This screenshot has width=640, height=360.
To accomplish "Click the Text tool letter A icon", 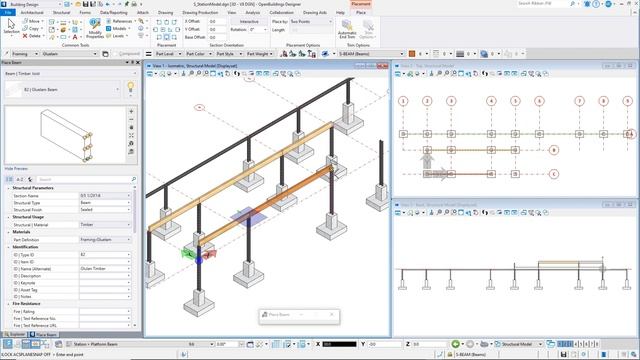I will pos(75,37).
